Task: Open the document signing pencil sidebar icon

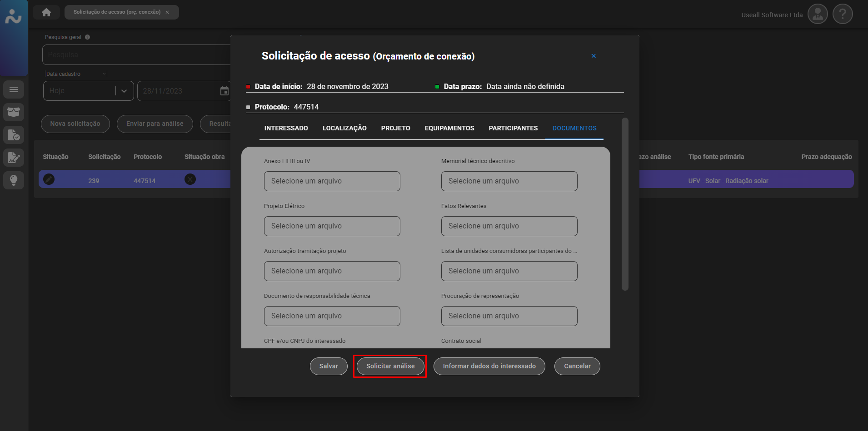Action: (14, 158)
